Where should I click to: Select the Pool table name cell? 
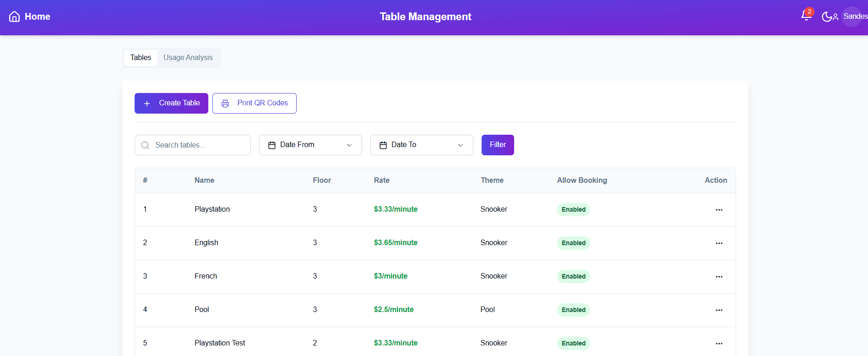coord(202,310)
